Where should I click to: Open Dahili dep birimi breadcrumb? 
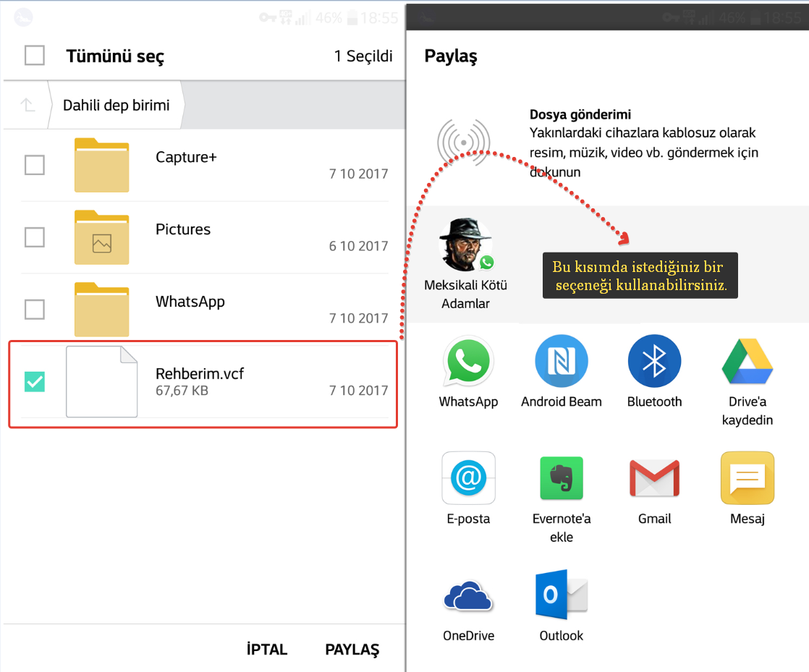coord(116,105)
